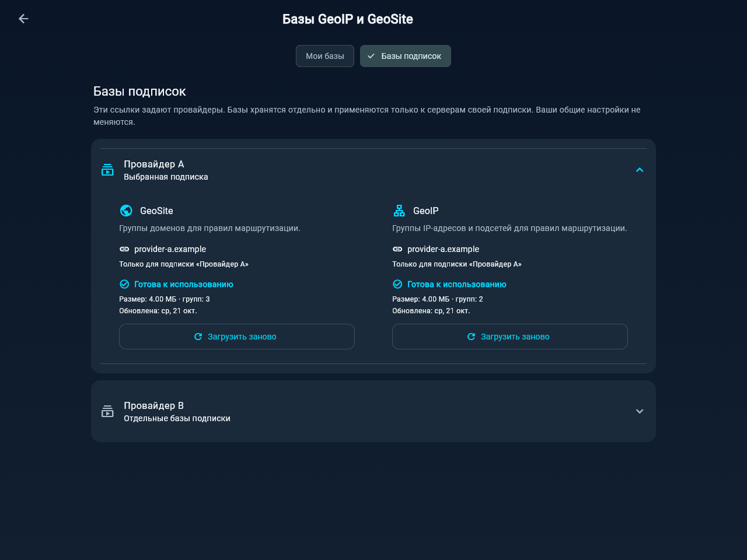The height and width of the screenshot is (560, 747).
Task: Collapse the Провайдер A section
Action: (640, 170)
